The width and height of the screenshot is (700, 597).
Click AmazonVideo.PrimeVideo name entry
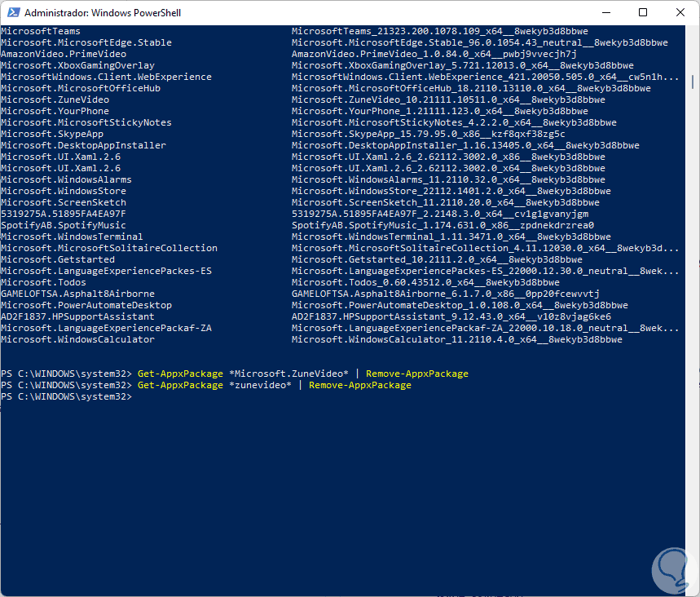coord(64,54)
